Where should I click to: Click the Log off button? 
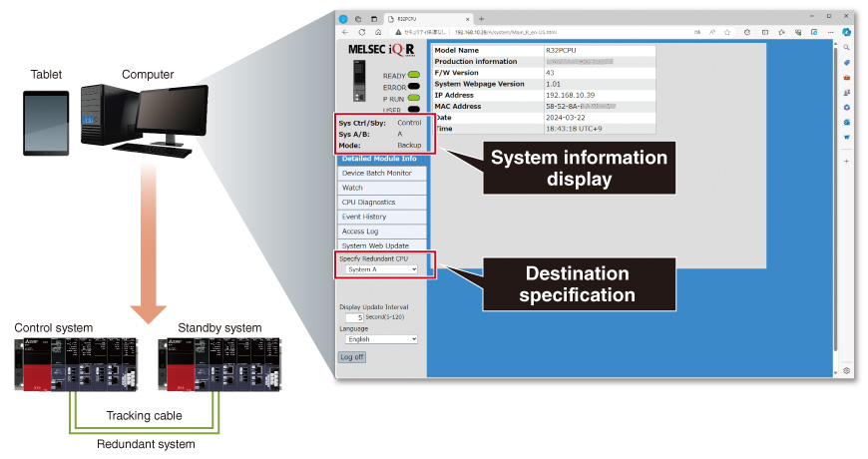352,357
